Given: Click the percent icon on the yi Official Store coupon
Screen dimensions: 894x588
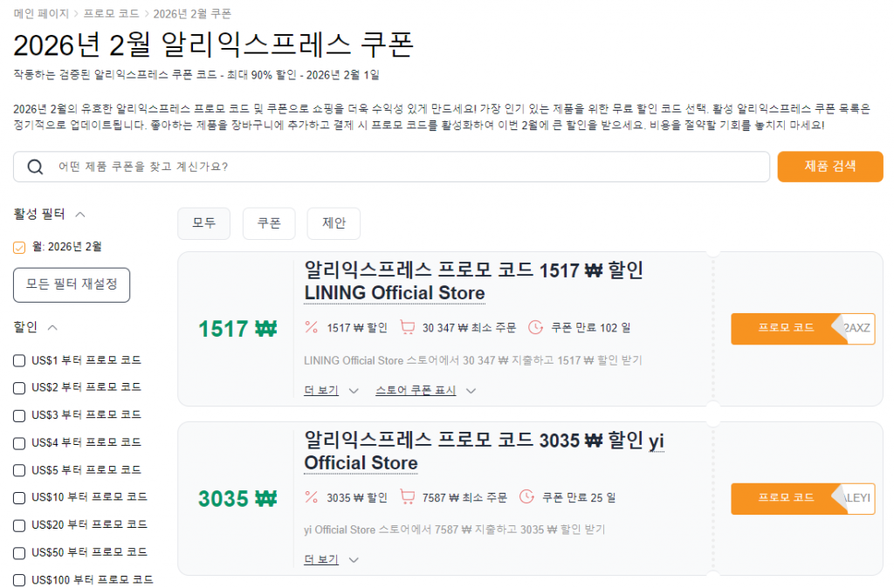Looking at the screenshot, I should 310,497.
